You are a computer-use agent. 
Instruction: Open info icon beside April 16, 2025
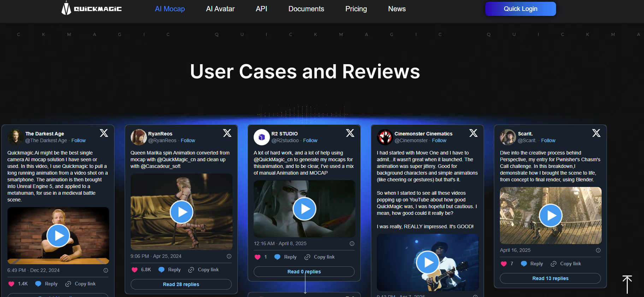(598, 250)
